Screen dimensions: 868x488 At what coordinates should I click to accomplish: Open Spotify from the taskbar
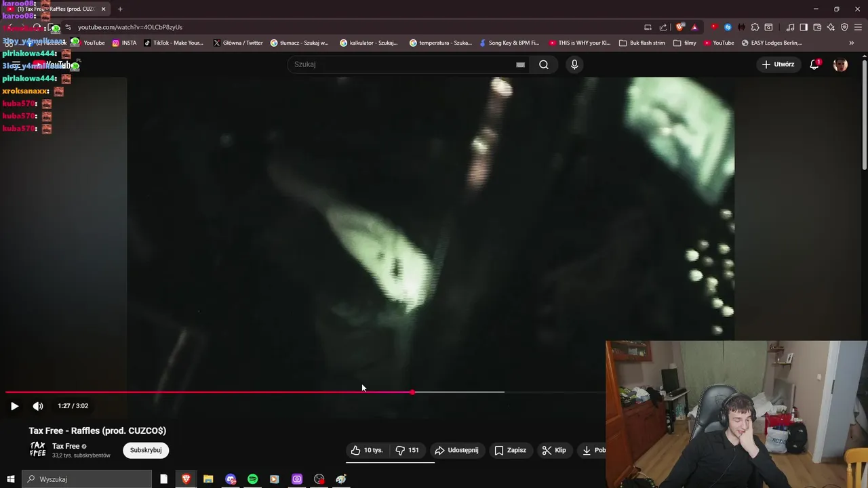pos(252,479)
